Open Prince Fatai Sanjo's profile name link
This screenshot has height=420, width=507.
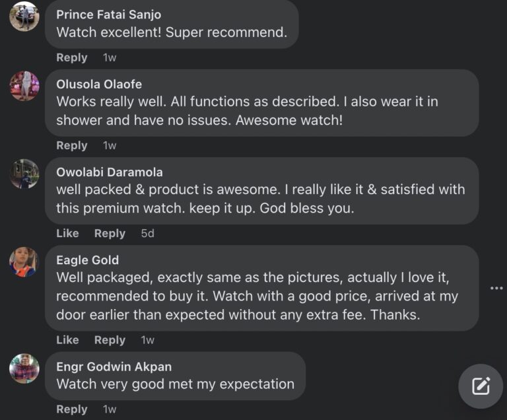(109, 15)
